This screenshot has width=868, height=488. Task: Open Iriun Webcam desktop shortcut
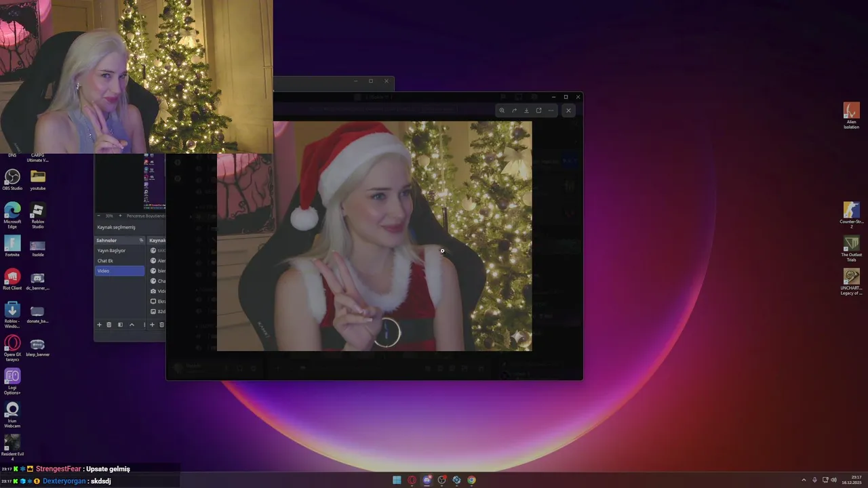pyautogui.click(x=12, y=415)
